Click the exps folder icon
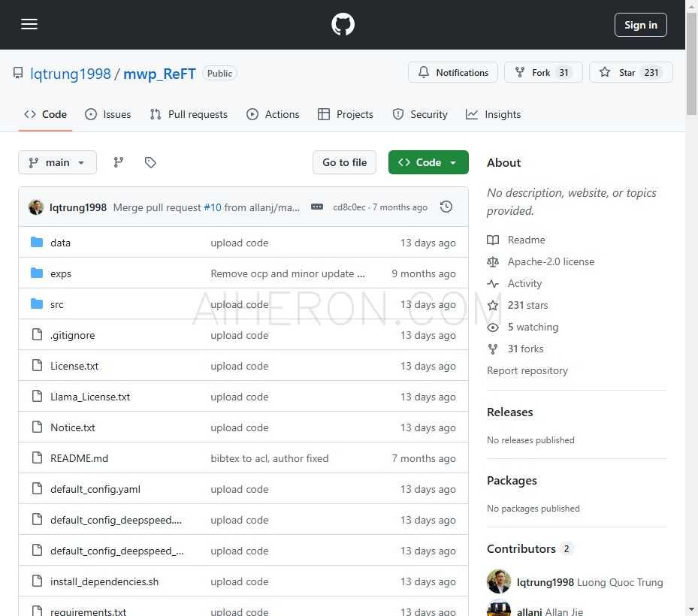The image size is (698, 616). (x=37, y=273)
